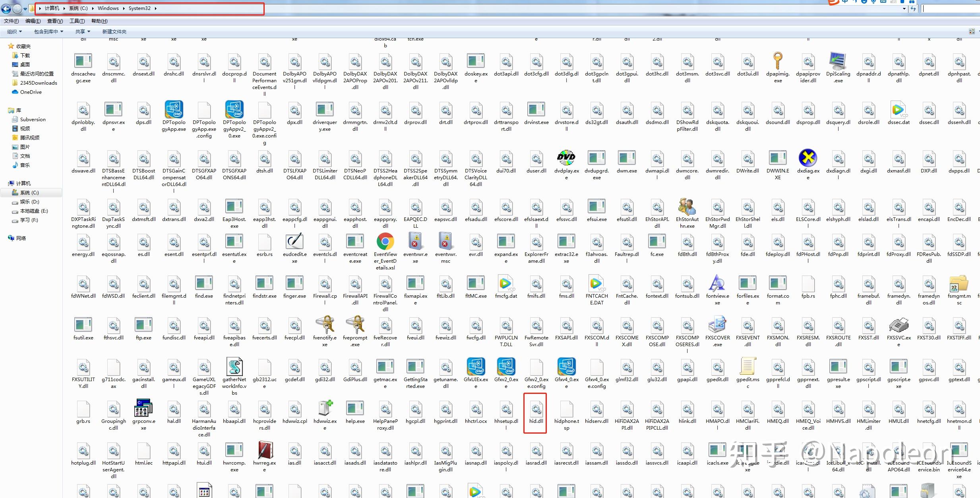Open 最近访问的位置 in sidebar

[x=37, y=74]
